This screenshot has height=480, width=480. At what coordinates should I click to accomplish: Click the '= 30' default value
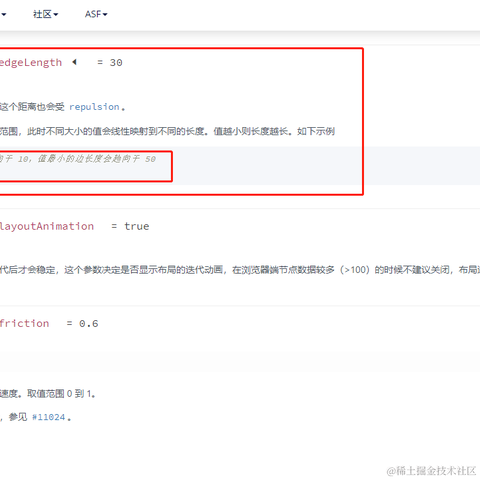coord(110,63)
